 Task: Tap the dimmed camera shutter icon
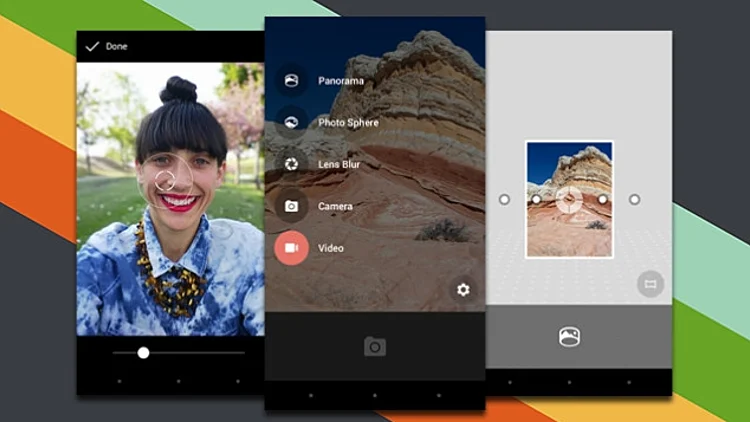375,346
